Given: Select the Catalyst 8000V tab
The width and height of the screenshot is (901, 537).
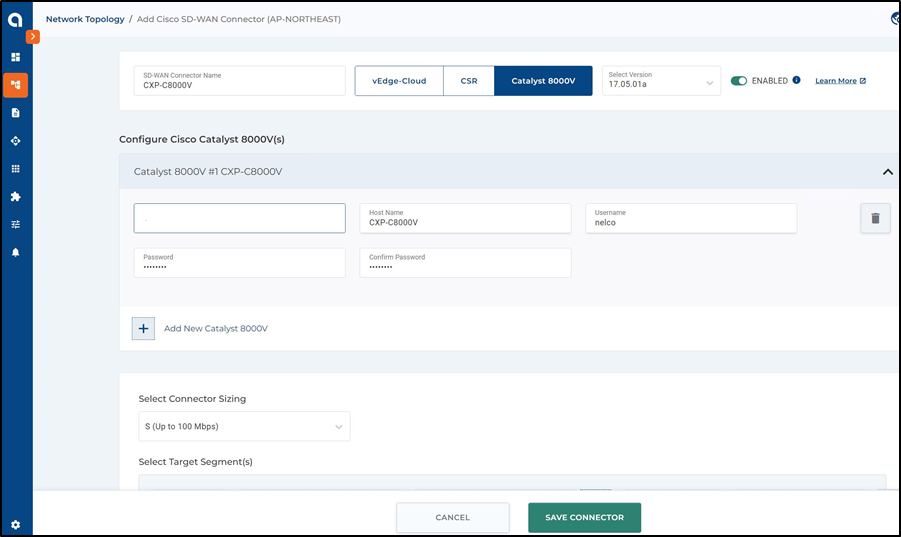Looking at the screenshot, I should 543,81.
